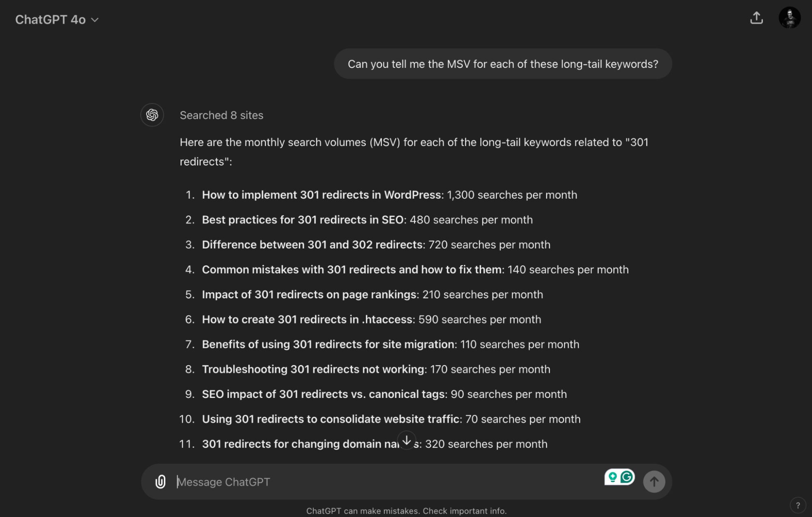
Task: Click the scroll-to-bottom arrow button
Action: point(406,440)
